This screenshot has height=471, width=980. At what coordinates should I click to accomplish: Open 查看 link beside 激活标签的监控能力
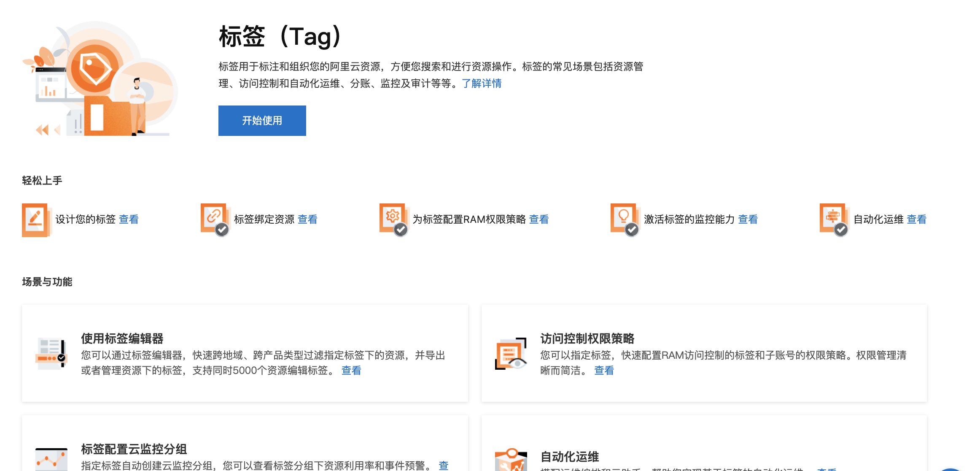748,219
